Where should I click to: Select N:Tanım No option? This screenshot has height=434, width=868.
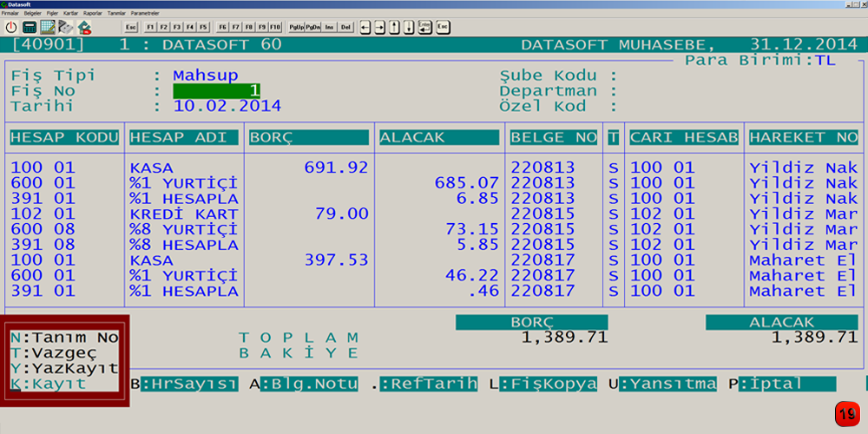click(x=64, y=337)
